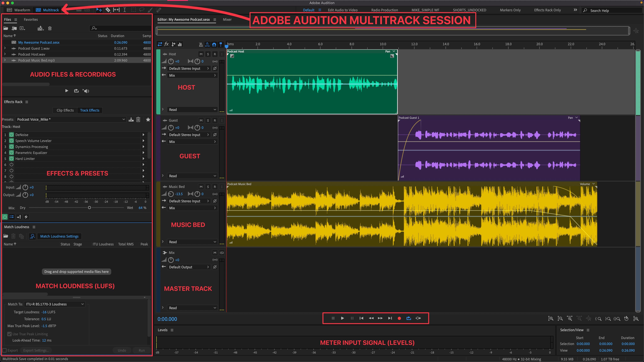Select the Time Selection tool
This screenshot has width=644, height=362.
click(125, 10)
